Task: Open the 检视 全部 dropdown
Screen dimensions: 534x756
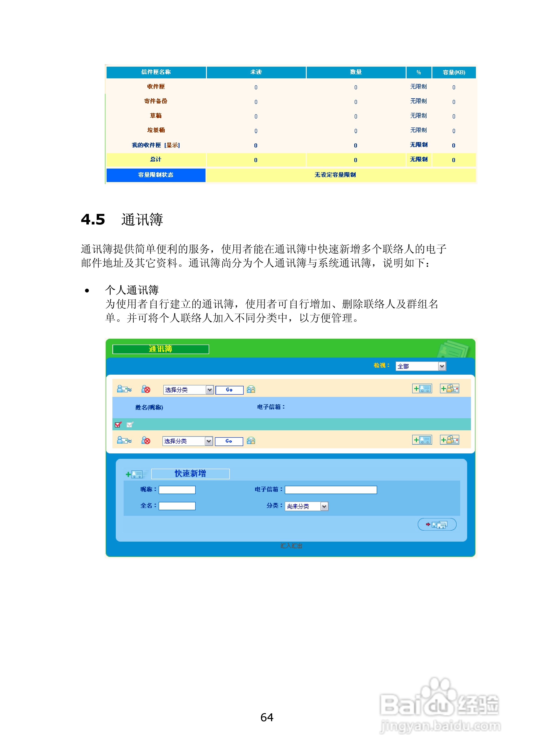Action: [421, 366]
